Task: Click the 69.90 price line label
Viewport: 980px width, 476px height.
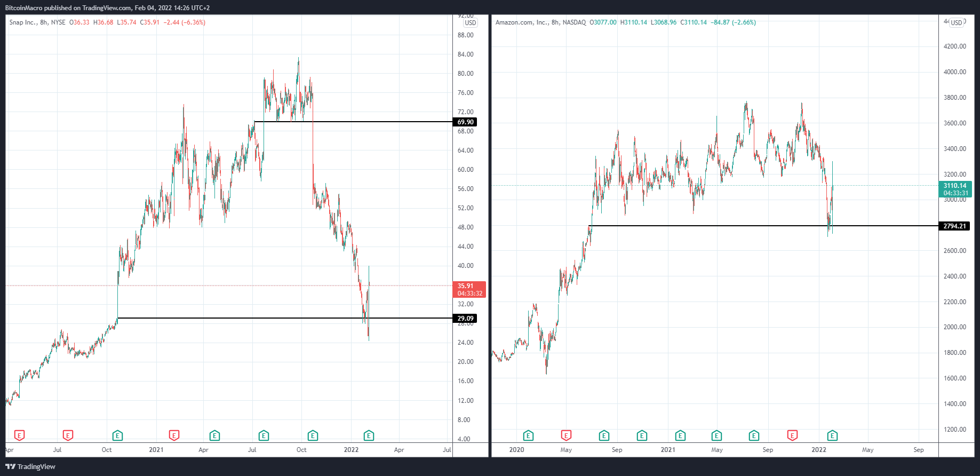Action: [x=465, y=122]
